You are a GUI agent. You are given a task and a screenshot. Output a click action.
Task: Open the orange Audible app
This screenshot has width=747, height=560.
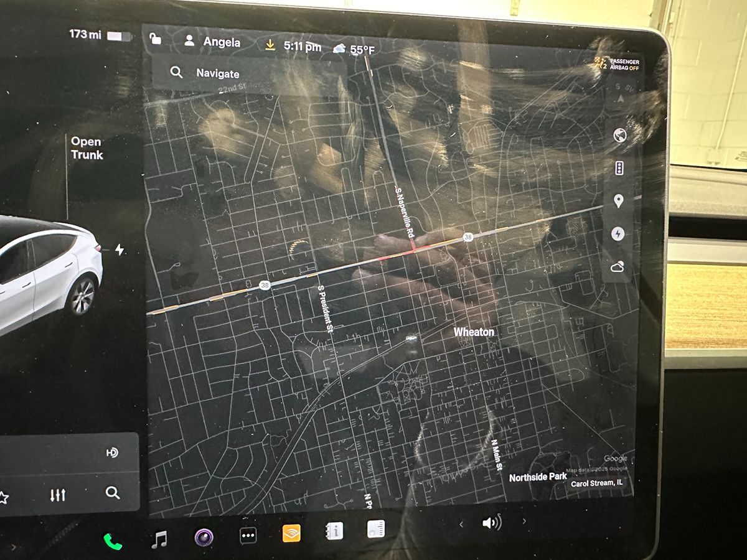(291, 533)
